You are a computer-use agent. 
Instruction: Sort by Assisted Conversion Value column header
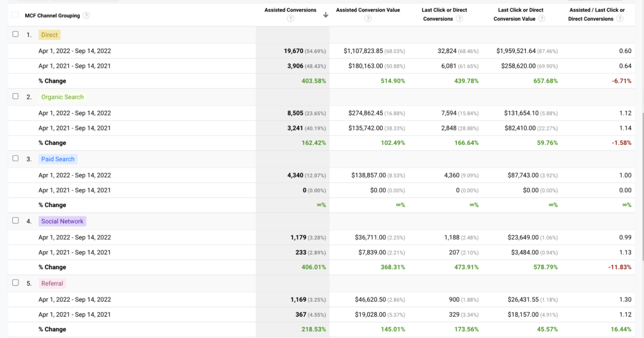pos(368,10)
